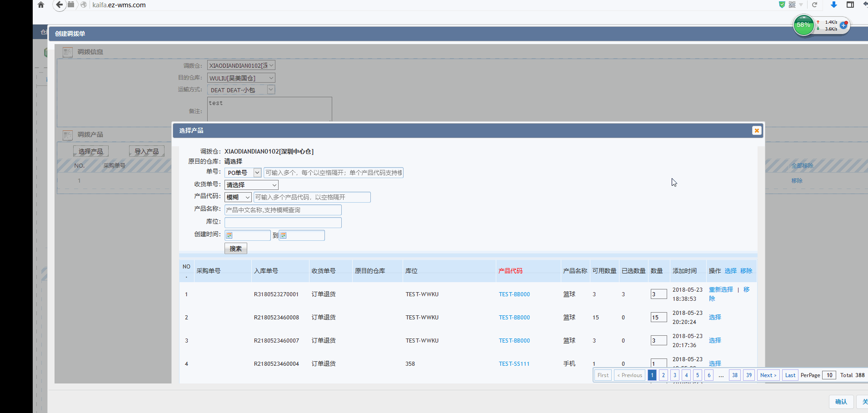Click 选择 link for R2180523460007
This screenshot has width=868, height=413.
pos(715,340)
